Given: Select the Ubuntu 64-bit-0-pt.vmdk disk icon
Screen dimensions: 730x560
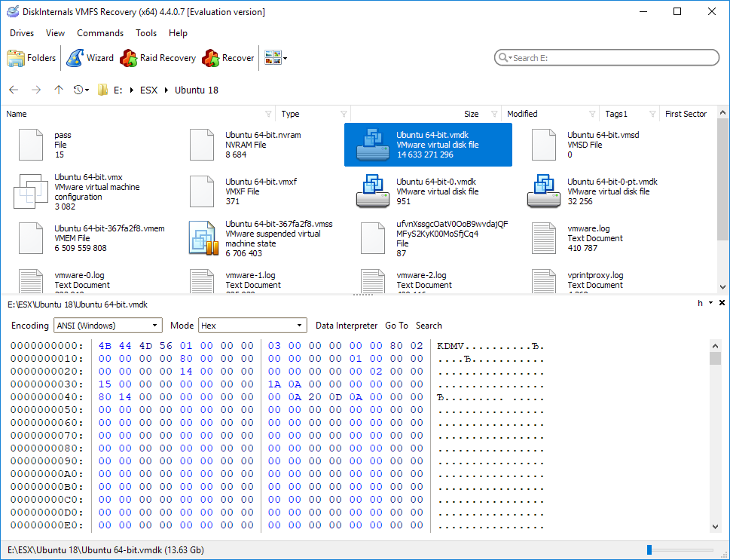Looking at the screenshot, I should [x=543, y=191].
